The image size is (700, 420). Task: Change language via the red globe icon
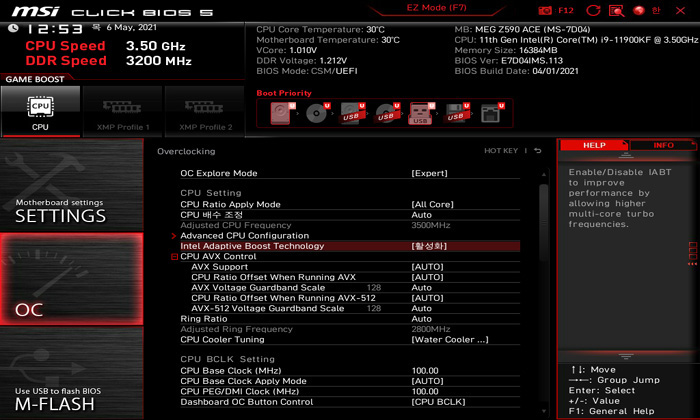640,10
